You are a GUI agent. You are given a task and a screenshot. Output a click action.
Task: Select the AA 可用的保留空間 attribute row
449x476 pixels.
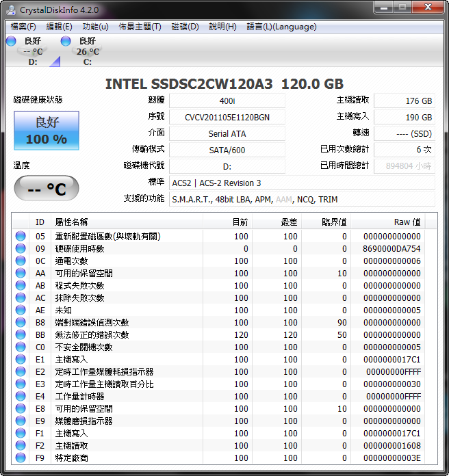click(205, 274)
